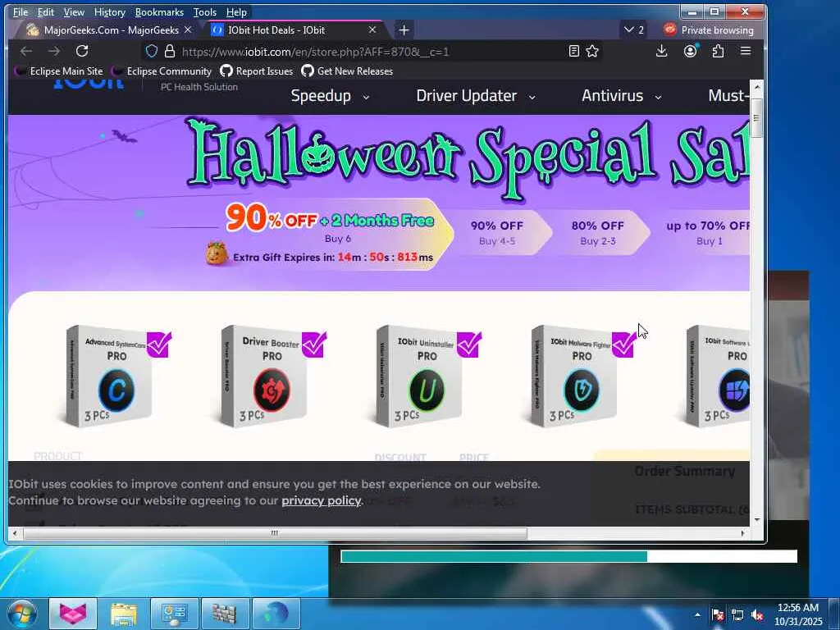840x630 pixels.
Task: Reload the IObit store page
Action: pyautogui.click(x=82, y=51)
